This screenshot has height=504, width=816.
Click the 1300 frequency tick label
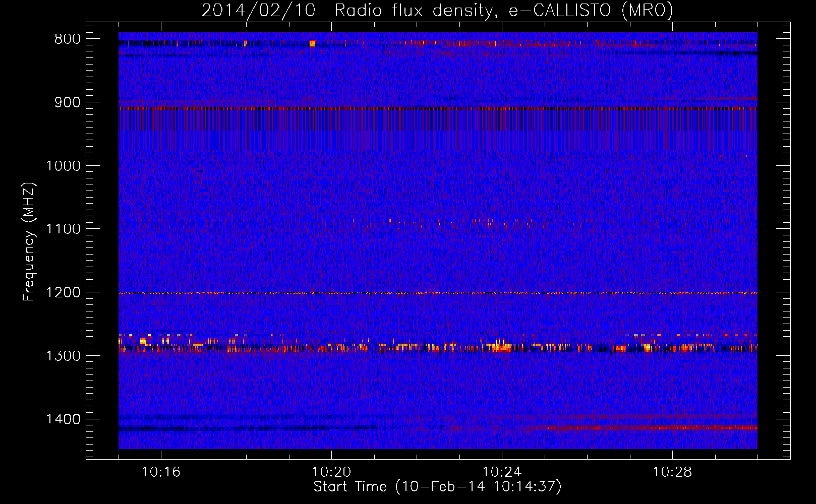(x=63, y=356)
